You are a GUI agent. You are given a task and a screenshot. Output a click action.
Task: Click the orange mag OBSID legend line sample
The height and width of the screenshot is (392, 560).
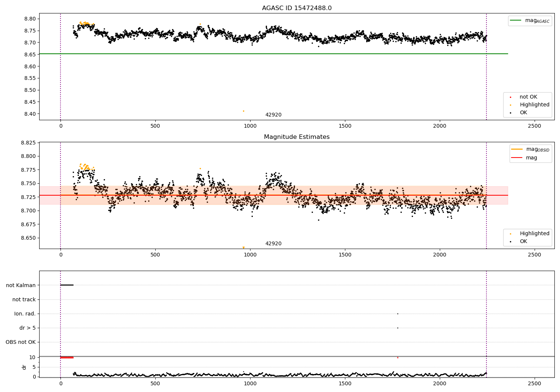coord(517,149)
